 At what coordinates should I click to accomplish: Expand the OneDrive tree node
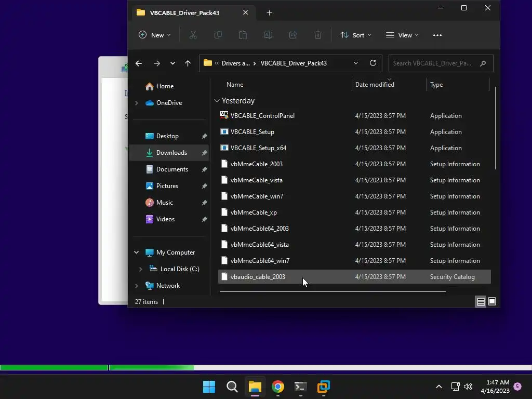tap(137, 103)
